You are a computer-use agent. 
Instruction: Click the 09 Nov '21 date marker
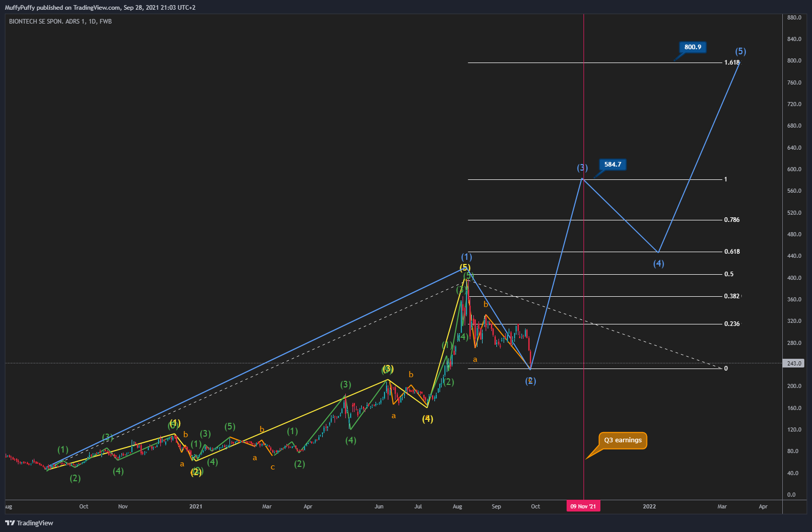pyautogui.click(x=583, y=506)
